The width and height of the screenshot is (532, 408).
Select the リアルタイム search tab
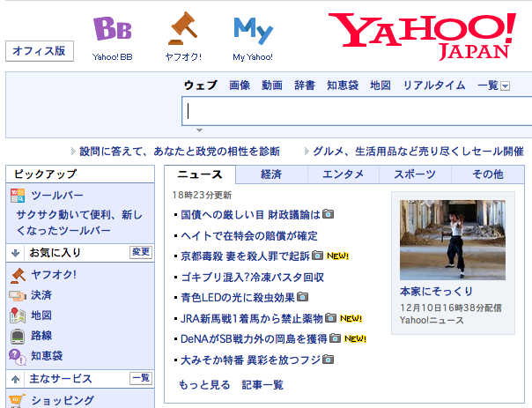coord(434,85)
